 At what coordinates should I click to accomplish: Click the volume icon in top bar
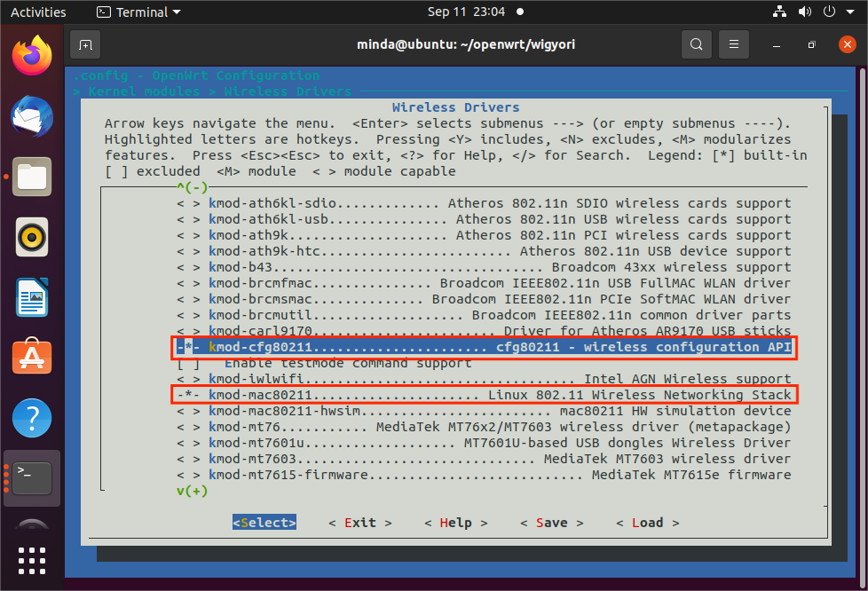tap(805, 12)
